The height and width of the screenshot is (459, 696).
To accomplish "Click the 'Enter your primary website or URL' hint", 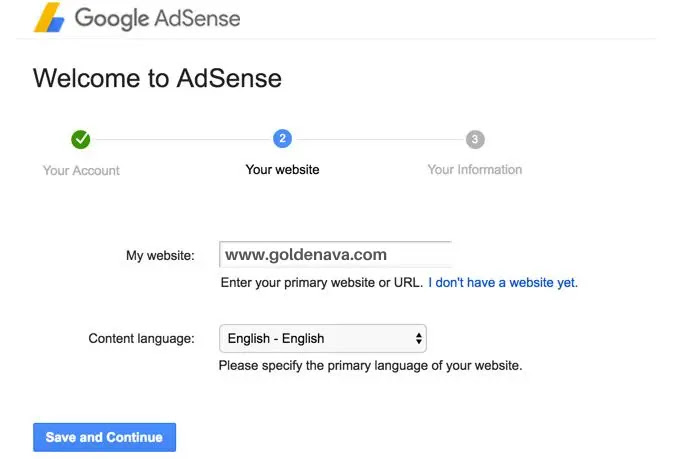I will (x=322, y=282).
